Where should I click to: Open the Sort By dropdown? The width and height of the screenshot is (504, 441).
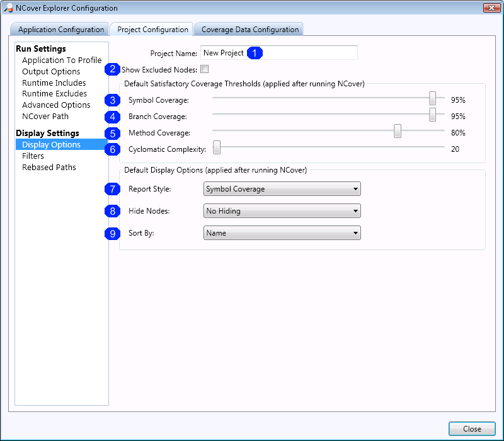pos(282,232)
